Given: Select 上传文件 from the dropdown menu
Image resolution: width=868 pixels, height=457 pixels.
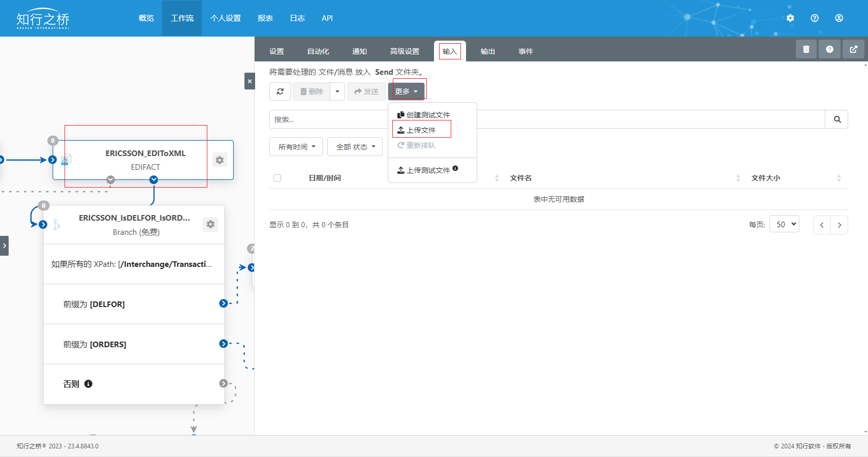Looking at the screenshot, I should 421,130.
